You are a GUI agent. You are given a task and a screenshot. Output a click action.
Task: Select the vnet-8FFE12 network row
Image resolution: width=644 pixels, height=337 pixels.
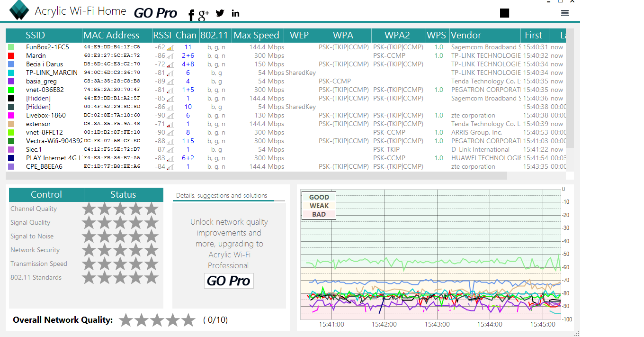pyautogui.click(x=286, y=133)
